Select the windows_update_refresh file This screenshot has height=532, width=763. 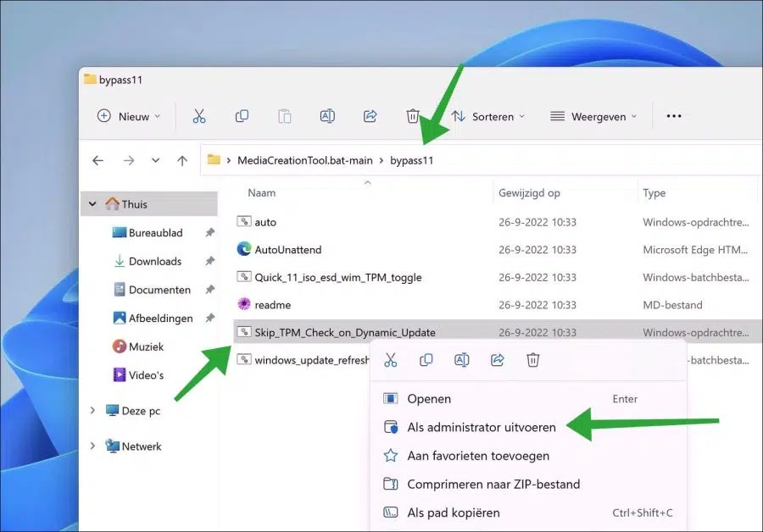(312, 360)
